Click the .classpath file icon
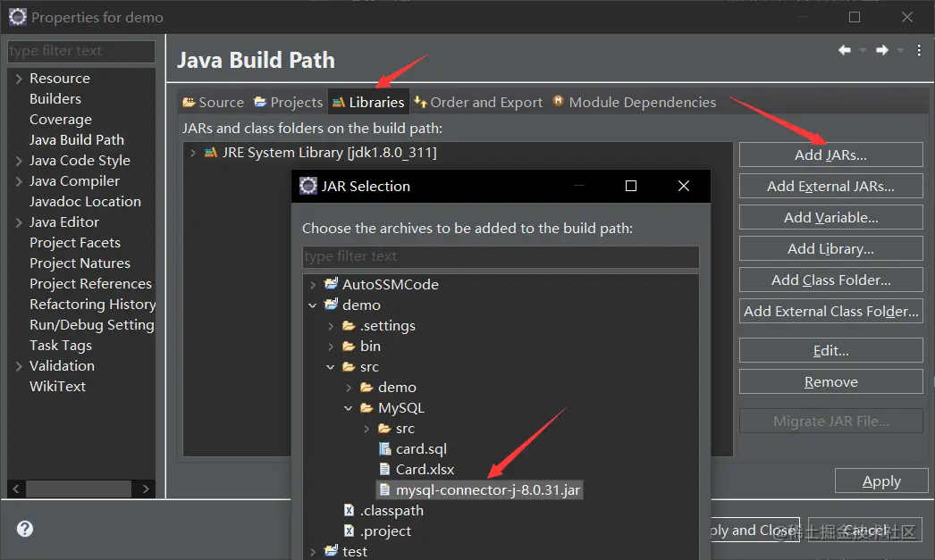The width and height of the screenshot is (935, 560). tap(350, 510)
